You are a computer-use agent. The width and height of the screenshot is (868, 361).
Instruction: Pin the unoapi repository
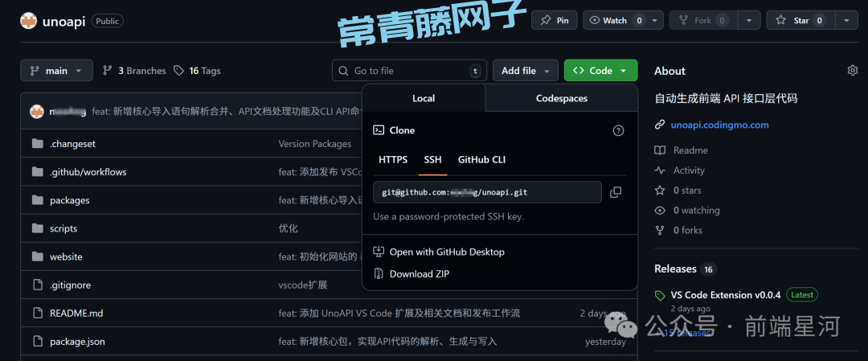pos(554,20)
